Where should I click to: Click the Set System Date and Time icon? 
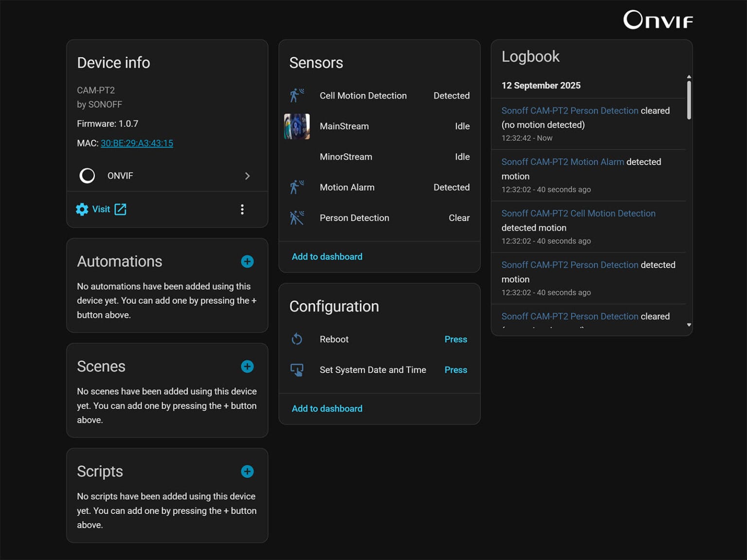[x=297, y=370]
